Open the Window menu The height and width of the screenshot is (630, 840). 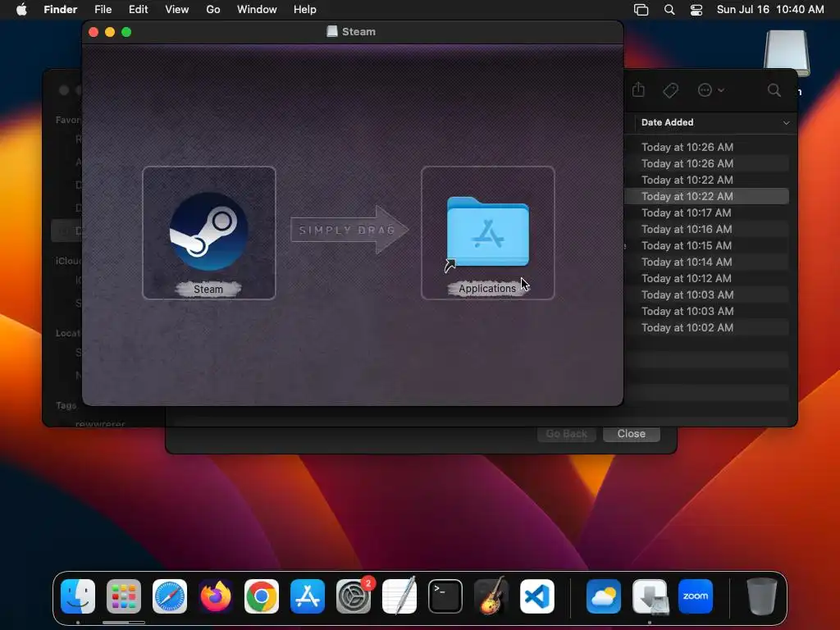[x=257, y=10]
